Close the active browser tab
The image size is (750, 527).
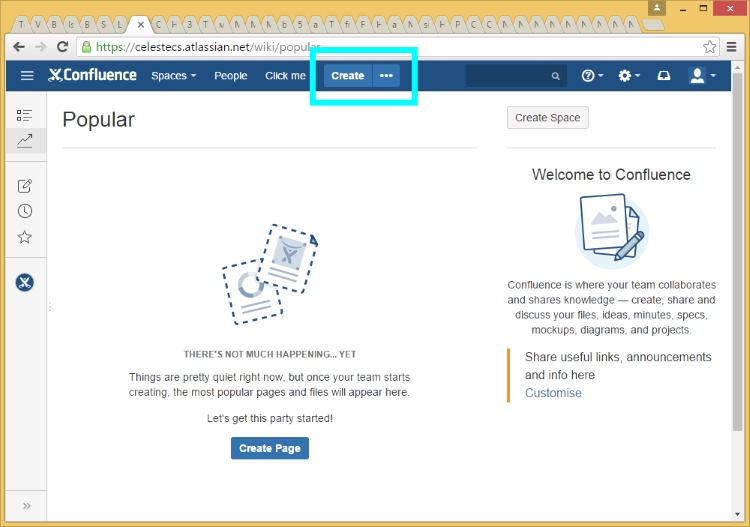(x=141, y=24)
